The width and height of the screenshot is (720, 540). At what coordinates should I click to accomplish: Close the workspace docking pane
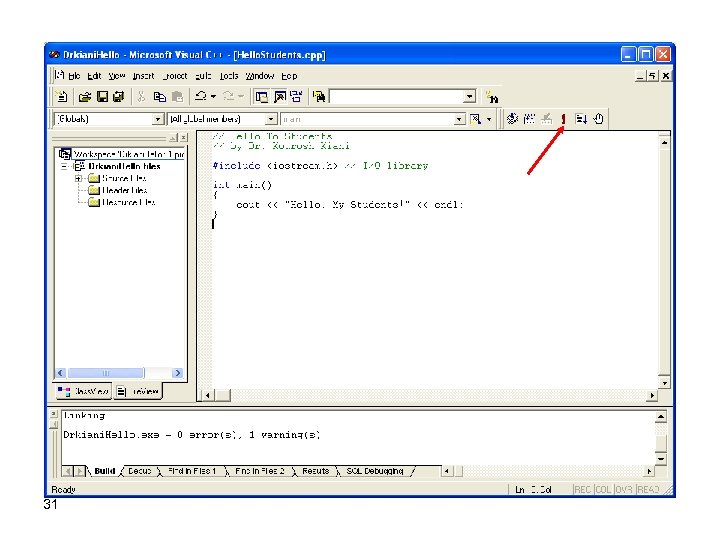click(x=183, y=137)
